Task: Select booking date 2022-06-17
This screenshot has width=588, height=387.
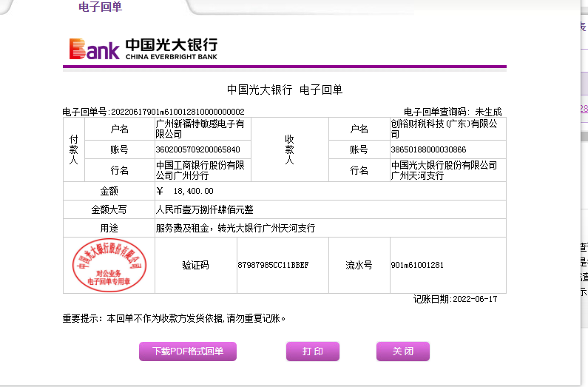Action: [x=475, y=299]
